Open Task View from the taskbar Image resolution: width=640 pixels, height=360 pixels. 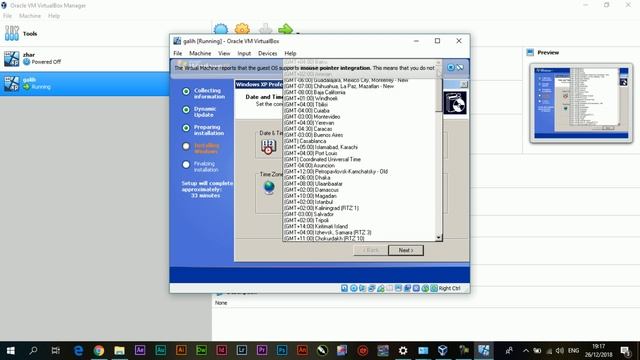coord(56,351)
